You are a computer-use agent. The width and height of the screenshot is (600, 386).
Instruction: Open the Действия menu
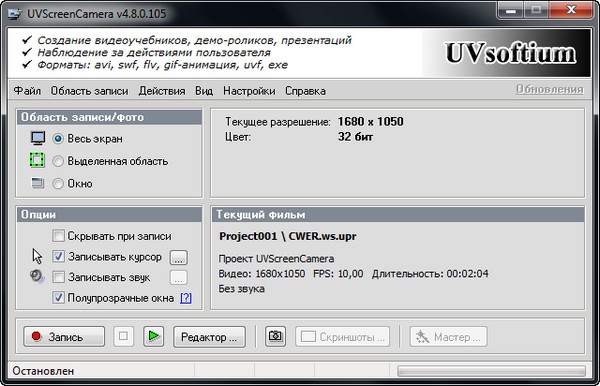162,91
